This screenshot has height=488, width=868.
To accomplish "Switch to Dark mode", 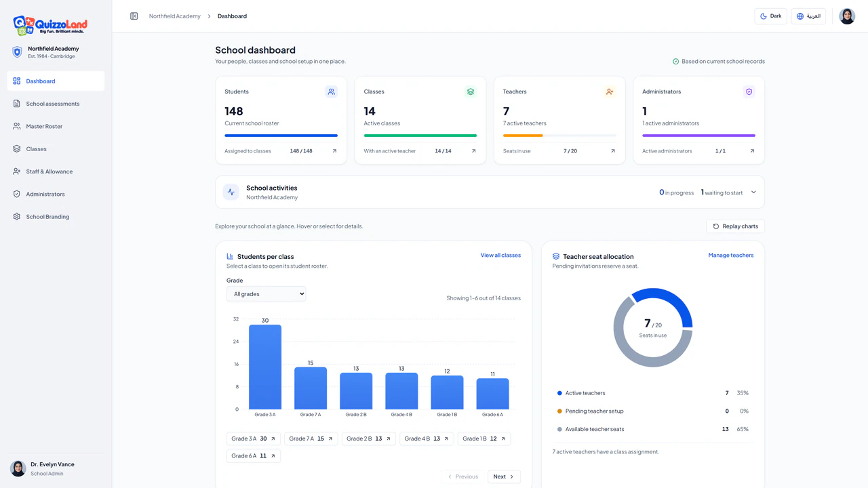I will tap(770, 16).
